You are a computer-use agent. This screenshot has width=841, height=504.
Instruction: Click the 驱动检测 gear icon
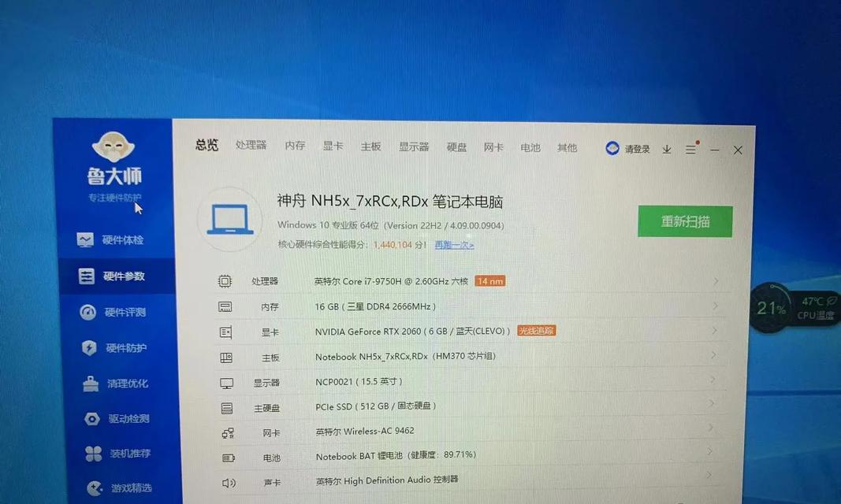pos(91,419)
